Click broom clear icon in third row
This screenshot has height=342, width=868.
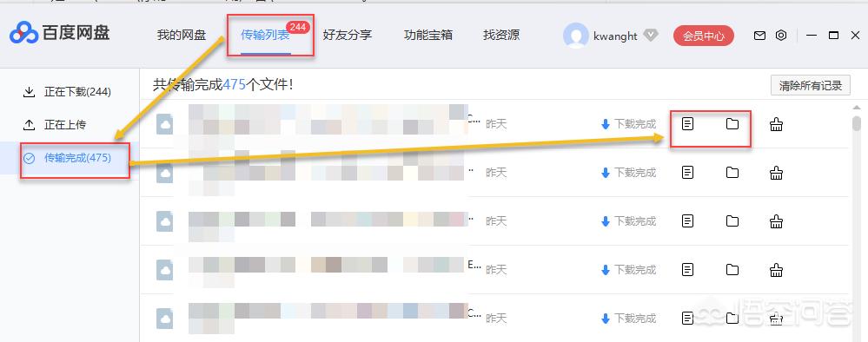click(x=777, y=222)
